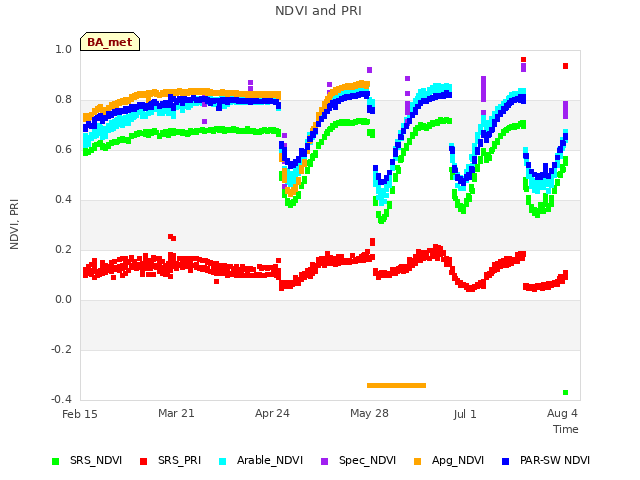Click the 1.0 y-axis tick label
Viewport: 640px width, 480px height.
click(63, 49)
